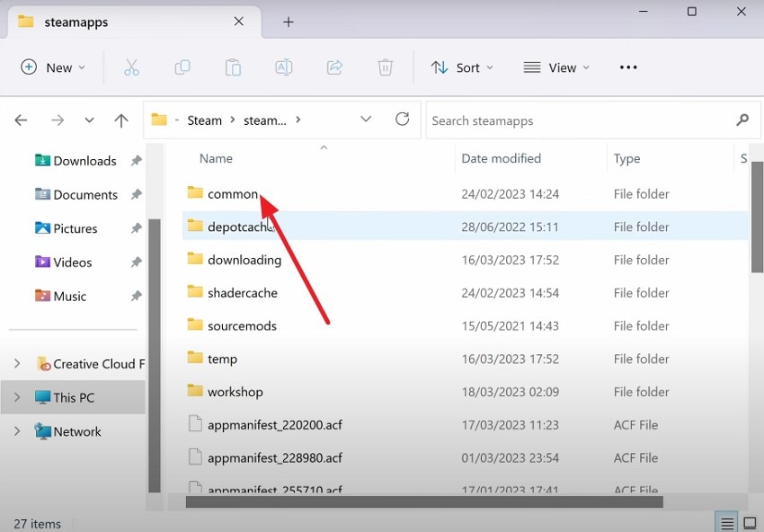
Task: Delete the selected item with the trash icon
Action: click(x=385, y=66)
